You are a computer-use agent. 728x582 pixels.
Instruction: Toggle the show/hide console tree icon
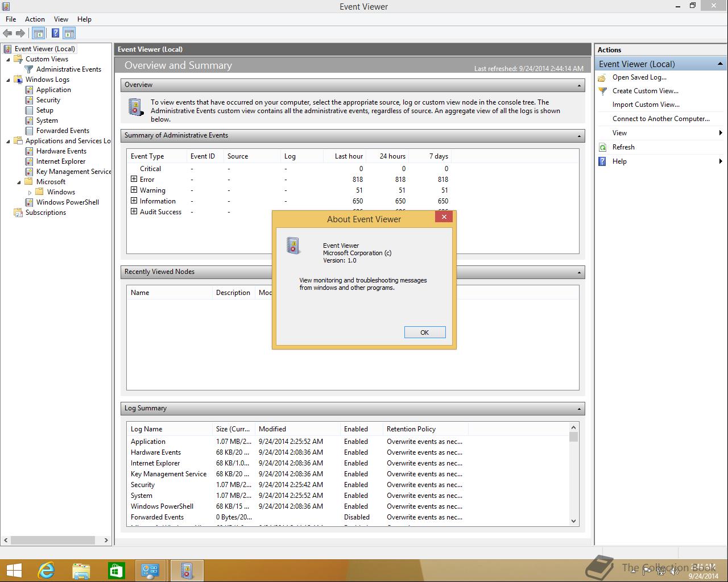(38, 34)
